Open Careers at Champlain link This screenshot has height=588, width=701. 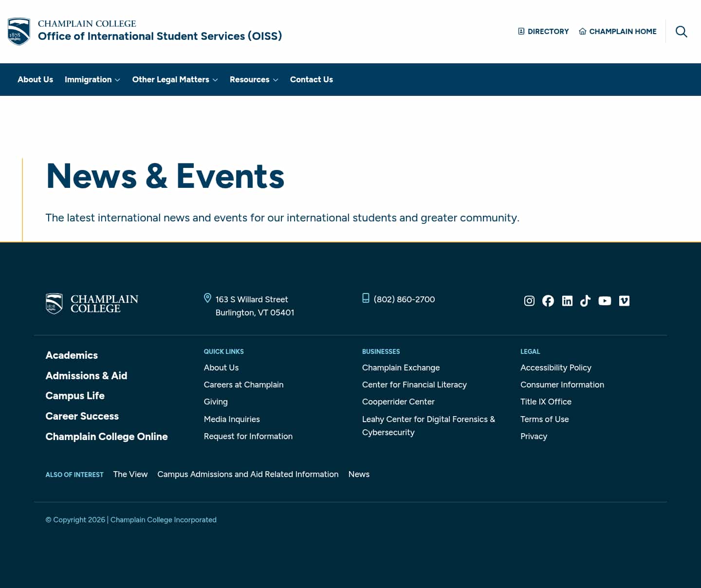click(244, 385)
